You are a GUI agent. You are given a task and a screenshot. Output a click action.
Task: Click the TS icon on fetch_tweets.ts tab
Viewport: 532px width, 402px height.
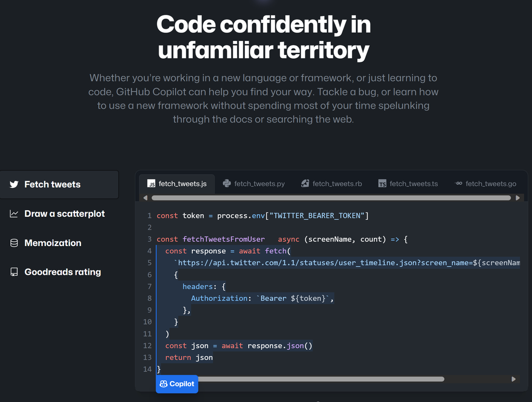pos(382,184)
